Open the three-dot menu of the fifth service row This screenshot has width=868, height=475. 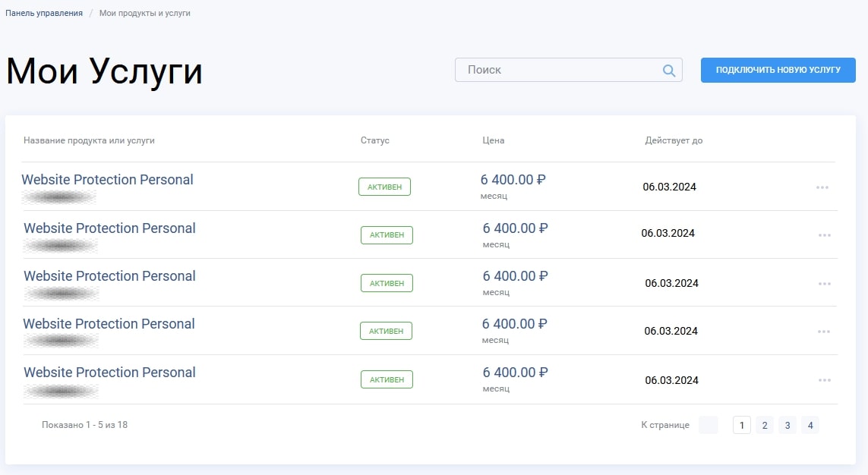pos(824,380)
